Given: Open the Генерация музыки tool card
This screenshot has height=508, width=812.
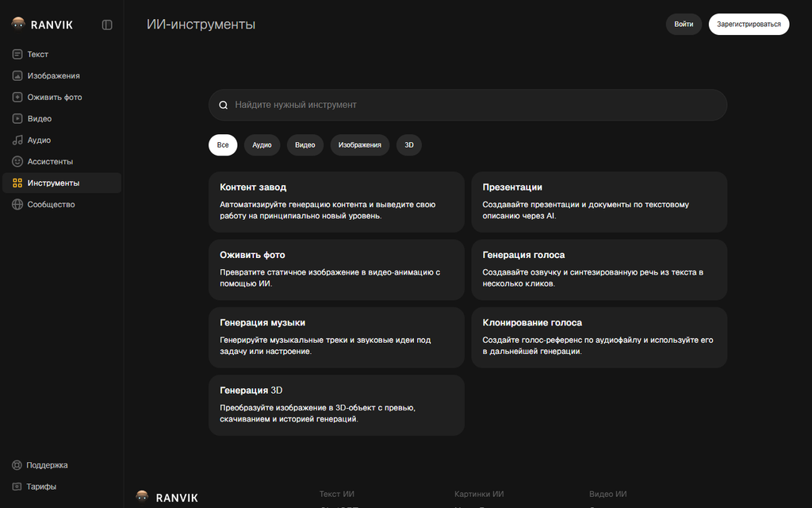Looking at the screenshot, I should tap(336, 337).
